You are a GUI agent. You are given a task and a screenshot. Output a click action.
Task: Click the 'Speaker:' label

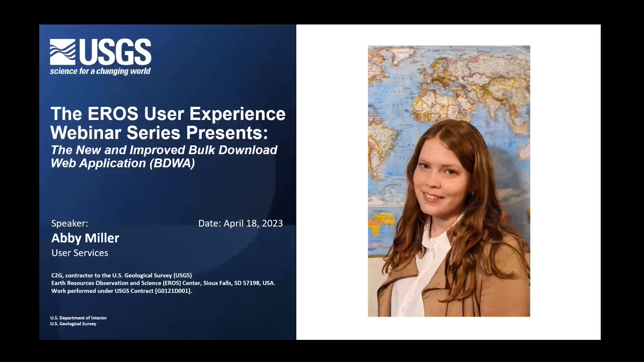pyautogui.click(x=70, y=223)
